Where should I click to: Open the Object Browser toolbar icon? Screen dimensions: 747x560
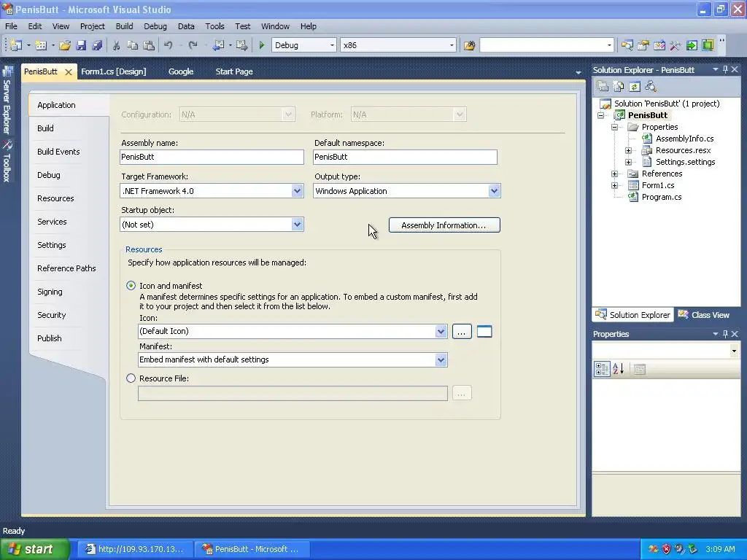[659, 45]
